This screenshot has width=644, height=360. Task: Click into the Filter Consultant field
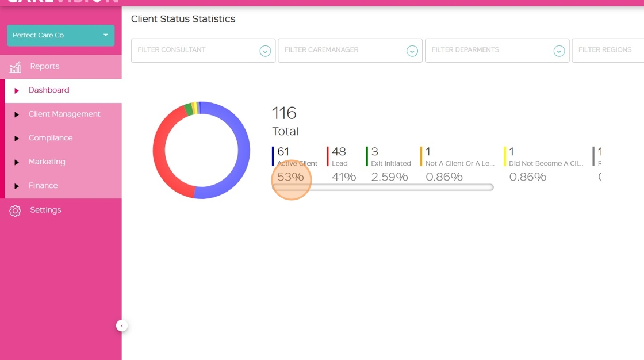click(x=204, y=51)
